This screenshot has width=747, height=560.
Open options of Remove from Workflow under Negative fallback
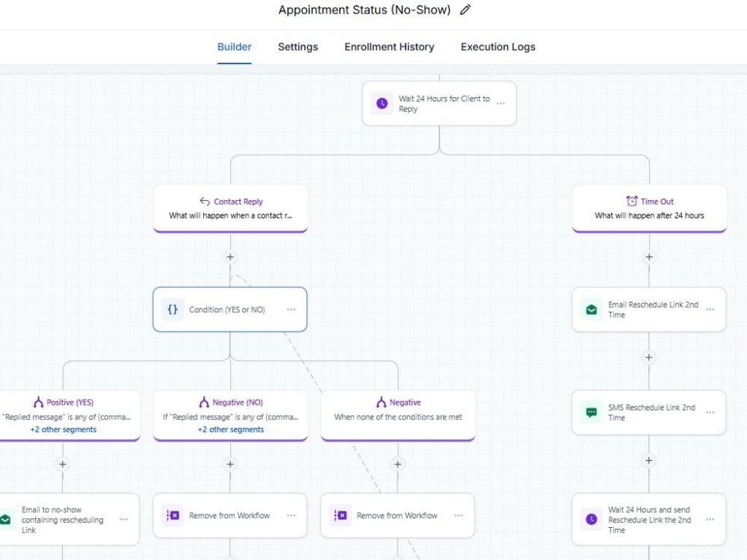[459, 515]
